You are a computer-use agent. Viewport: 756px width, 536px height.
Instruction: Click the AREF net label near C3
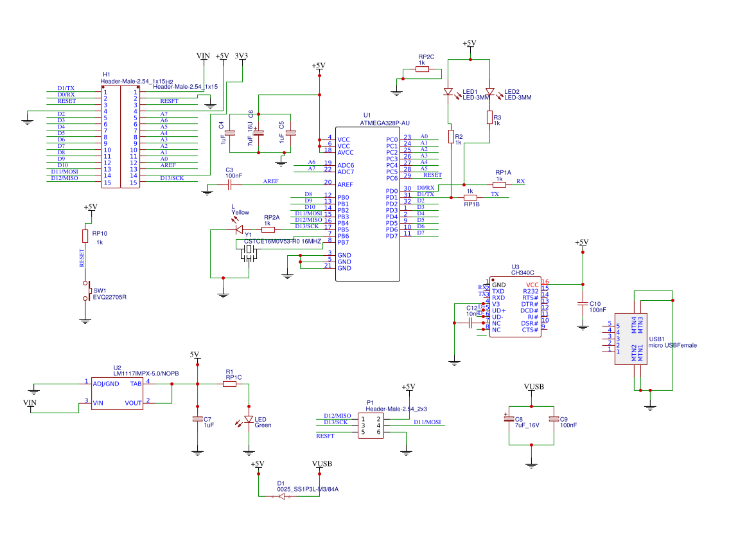(x=270, y=181)
